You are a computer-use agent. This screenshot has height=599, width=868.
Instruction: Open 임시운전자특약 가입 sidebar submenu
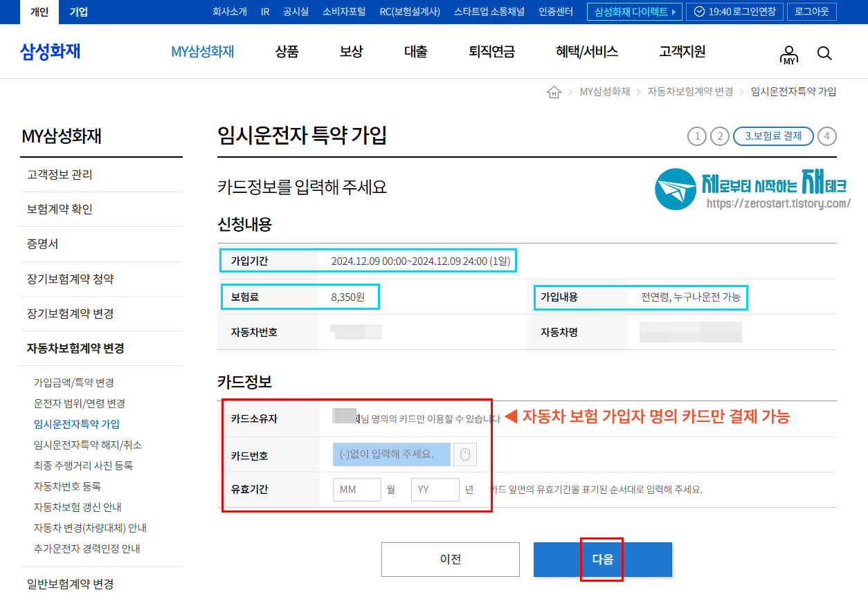(77, 424)
